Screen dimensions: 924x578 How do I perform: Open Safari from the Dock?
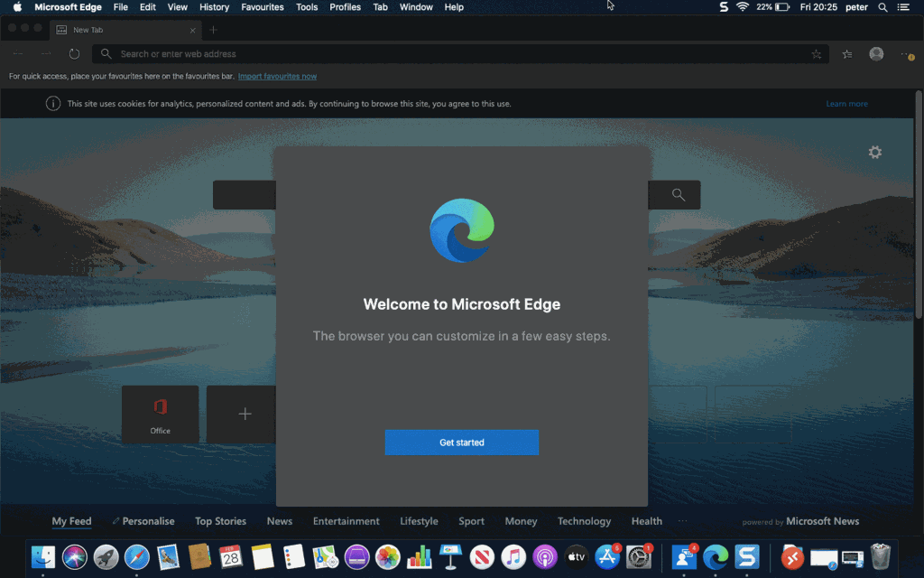[137, 557]
